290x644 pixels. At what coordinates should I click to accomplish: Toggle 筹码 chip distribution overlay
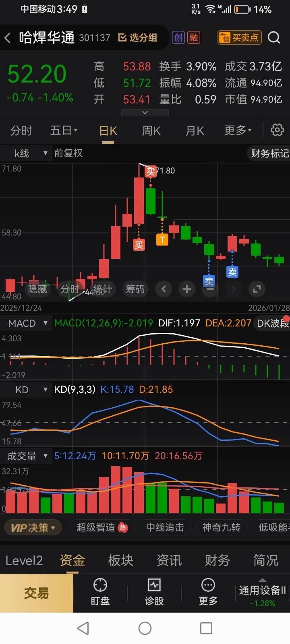pyautogui.click(x=135, y=289)
